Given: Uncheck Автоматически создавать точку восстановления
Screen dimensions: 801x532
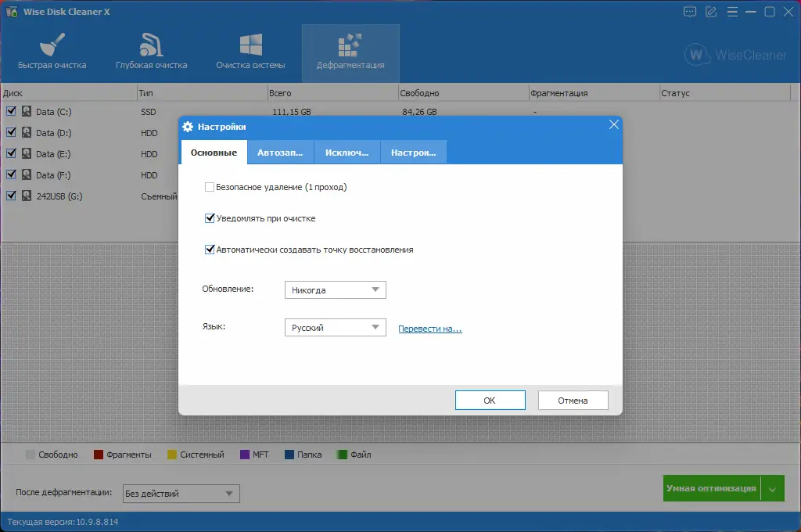Looking at the screenshot, I should coord(210,250).
